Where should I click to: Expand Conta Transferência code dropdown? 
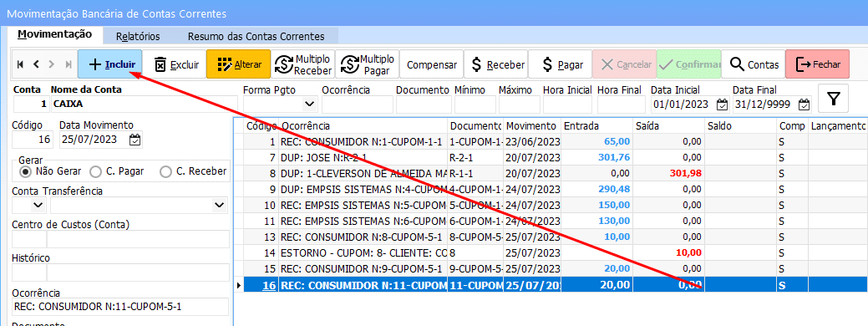click(38, 206)
